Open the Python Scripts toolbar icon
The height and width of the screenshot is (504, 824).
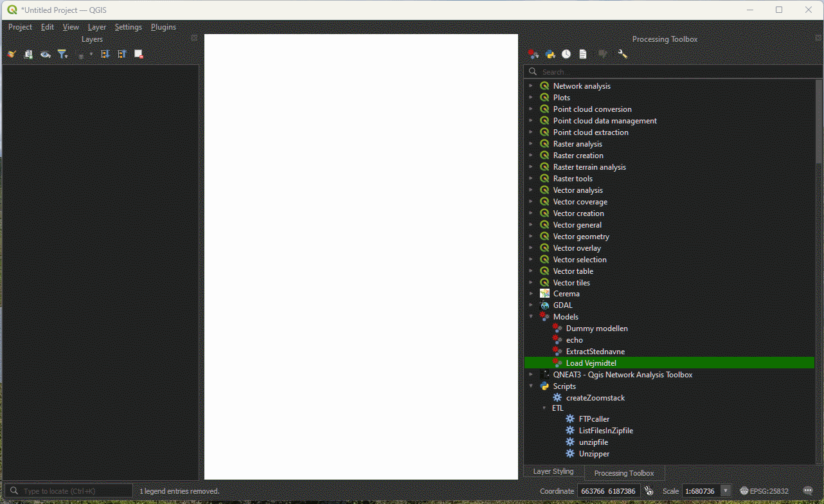click(x=550, y=55)
